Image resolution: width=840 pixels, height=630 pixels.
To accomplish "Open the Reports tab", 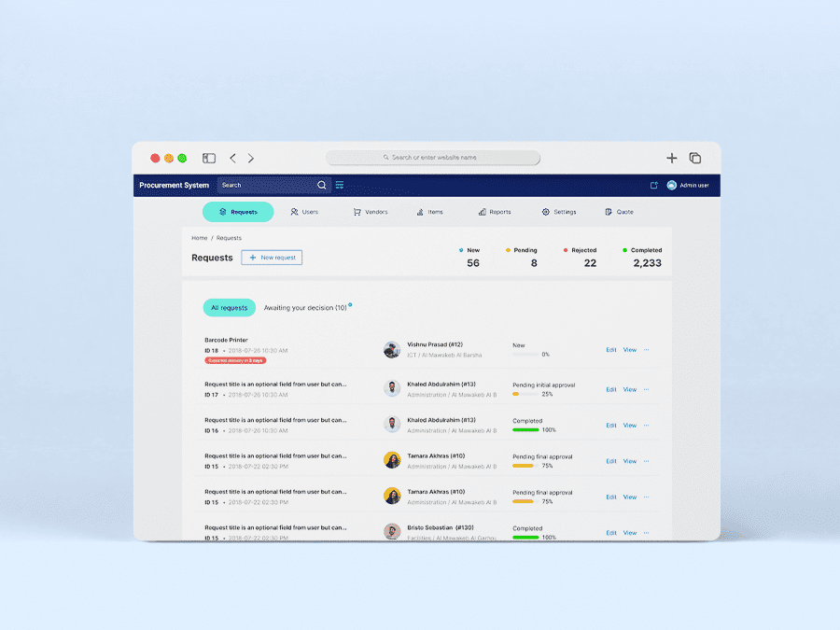I will click(495, 212).
